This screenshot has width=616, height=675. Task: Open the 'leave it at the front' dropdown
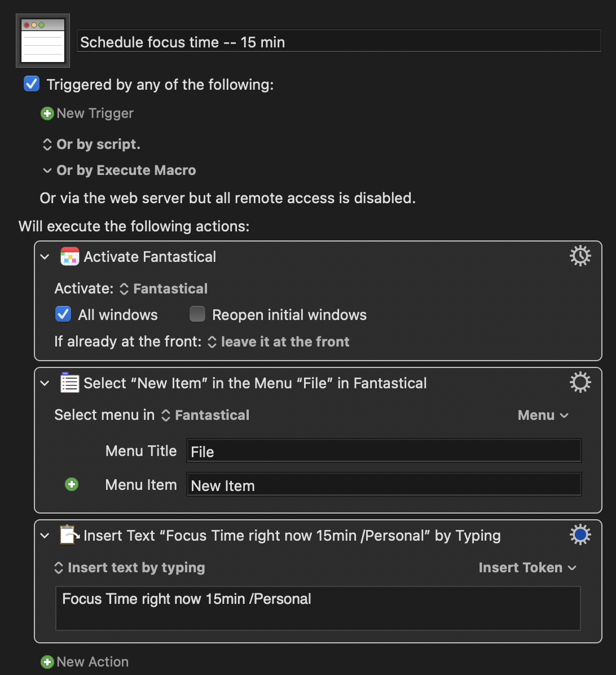point(279,342)
